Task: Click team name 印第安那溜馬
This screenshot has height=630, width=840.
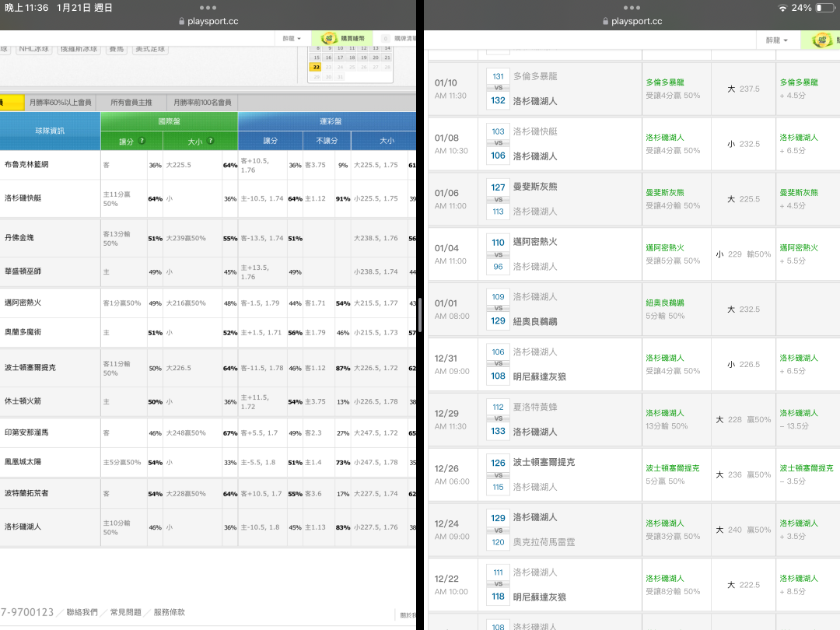Action: pos(26,432)
